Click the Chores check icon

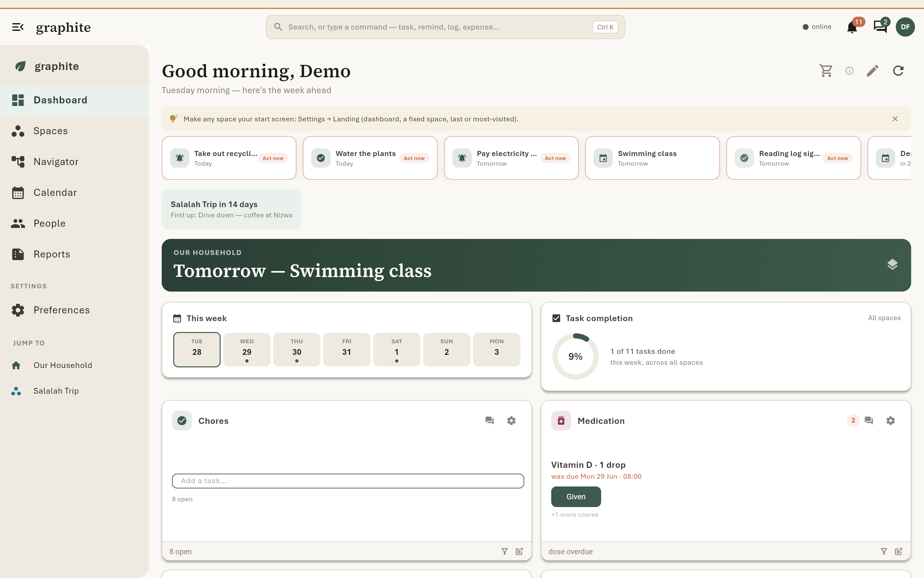tap(182, 421)
